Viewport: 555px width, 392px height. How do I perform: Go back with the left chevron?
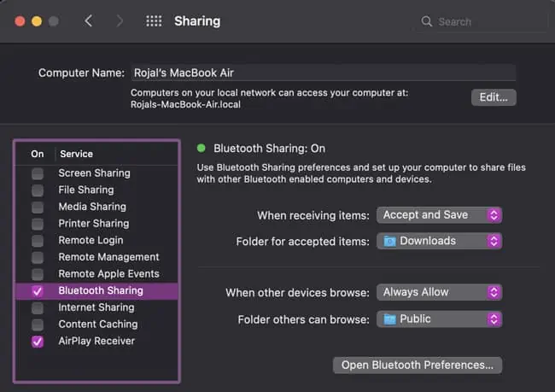(89, 21)
